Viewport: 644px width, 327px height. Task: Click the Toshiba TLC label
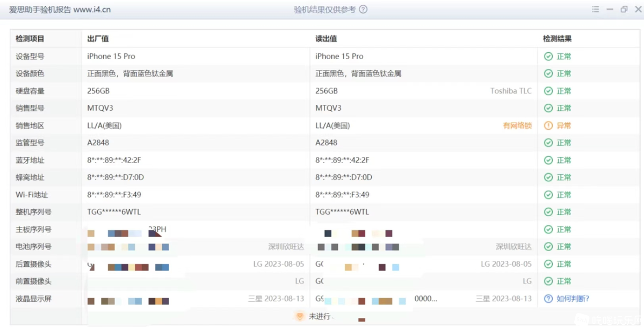click(x=511, y=91)
